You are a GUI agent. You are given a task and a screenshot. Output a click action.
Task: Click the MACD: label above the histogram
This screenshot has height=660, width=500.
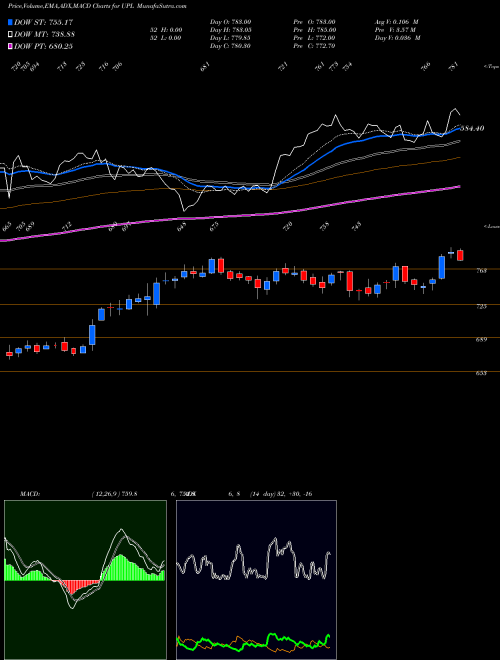coord(30,494)
